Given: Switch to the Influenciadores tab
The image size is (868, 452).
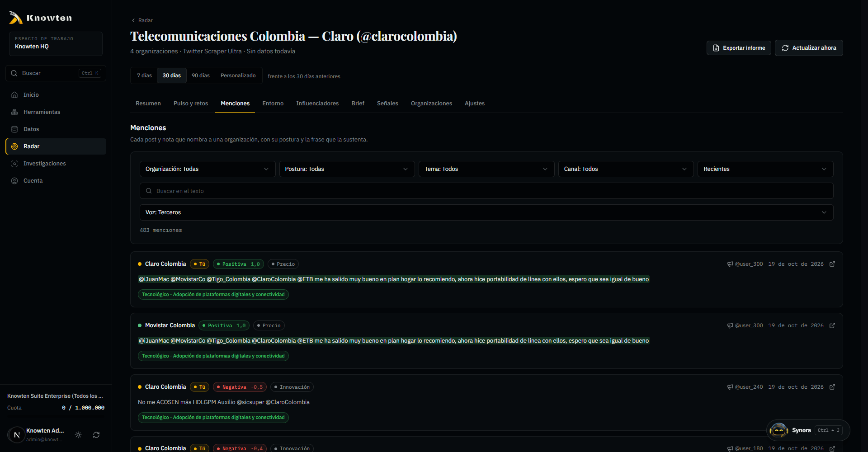Looking at the screenshot, I should coord(317,104).
